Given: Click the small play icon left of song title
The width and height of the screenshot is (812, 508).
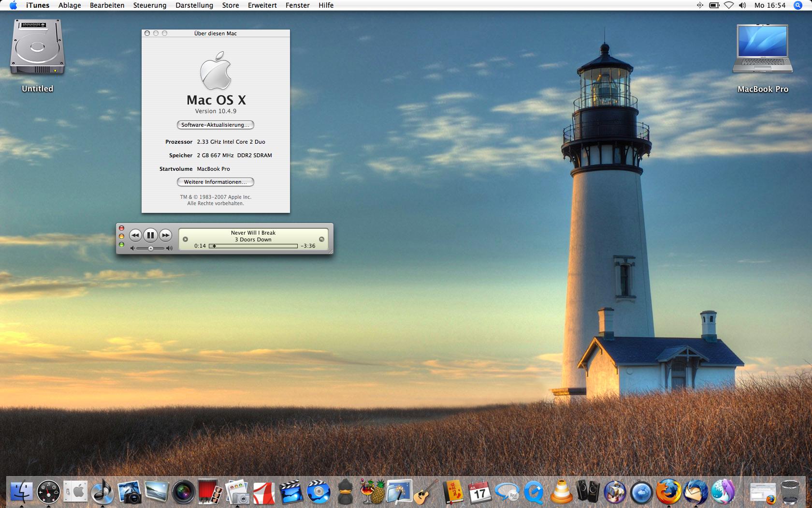Looking at the screenshot, I should pos(185,239).
